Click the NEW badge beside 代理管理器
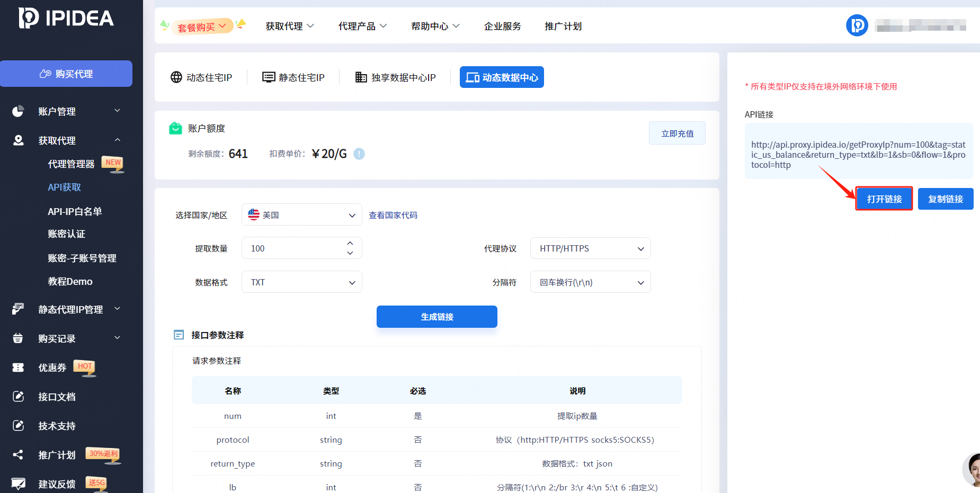This screenshot has width=980, height=493. [x=113, y=164]
